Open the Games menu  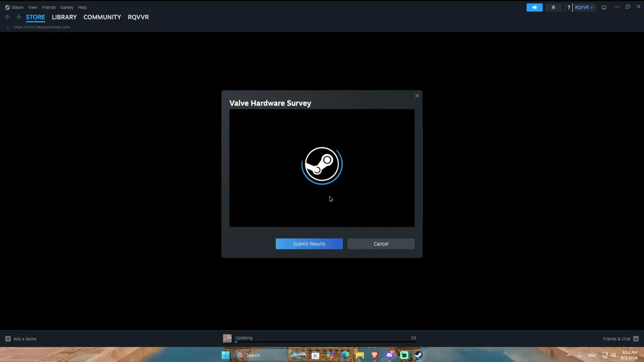pyautogui.click(x=67, y=8)
